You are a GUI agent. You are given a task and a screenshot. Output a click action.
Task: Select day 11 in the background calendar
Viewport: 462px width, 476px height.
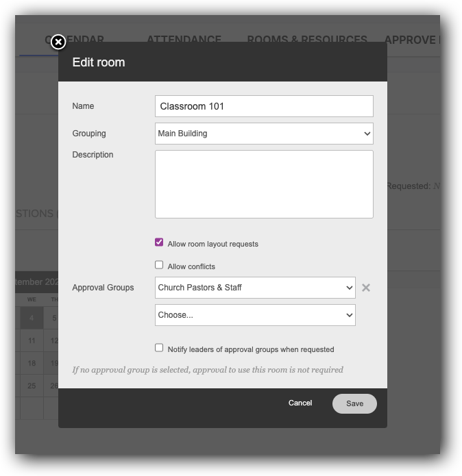pos(32,340)
